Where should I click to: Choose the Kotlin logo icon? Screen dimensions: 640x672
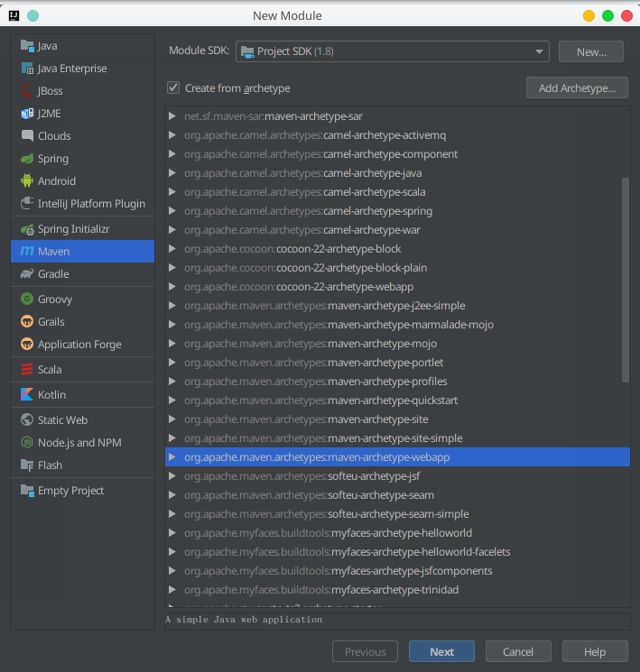click(x=27, y=395)
